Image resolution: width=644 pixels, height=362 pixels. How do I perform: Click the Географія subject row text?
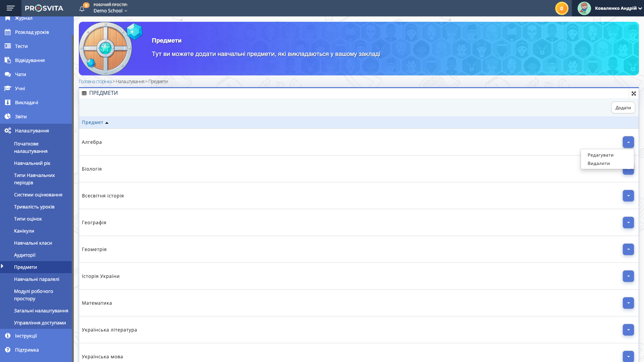(x=94, y=223)
